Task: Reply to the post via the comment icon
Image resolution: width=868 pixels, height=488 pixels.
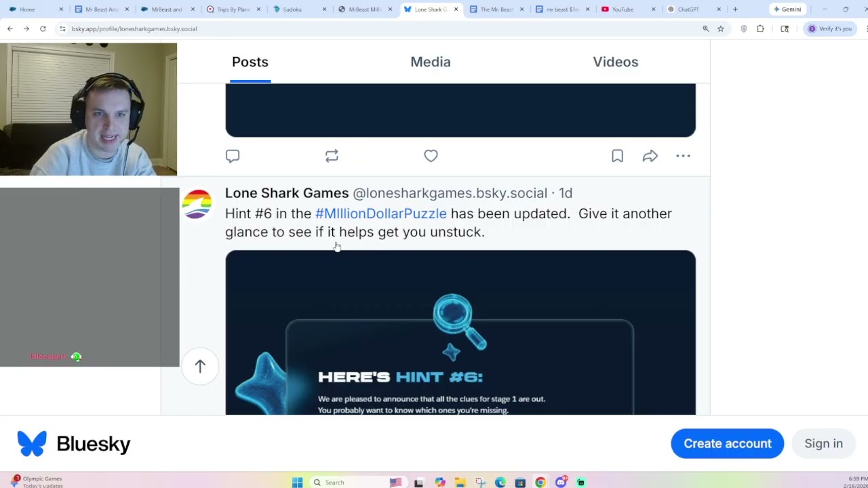Action: point(233,156)
